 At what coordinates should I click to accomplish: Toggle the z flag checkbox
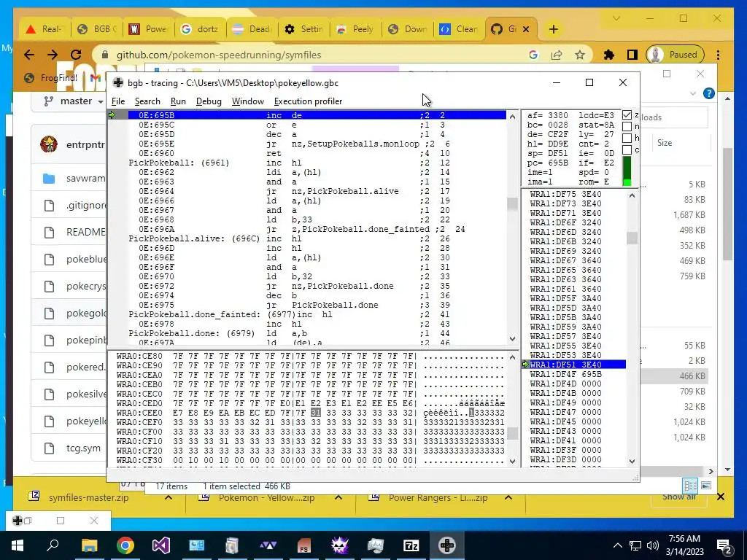click(627, 114)
